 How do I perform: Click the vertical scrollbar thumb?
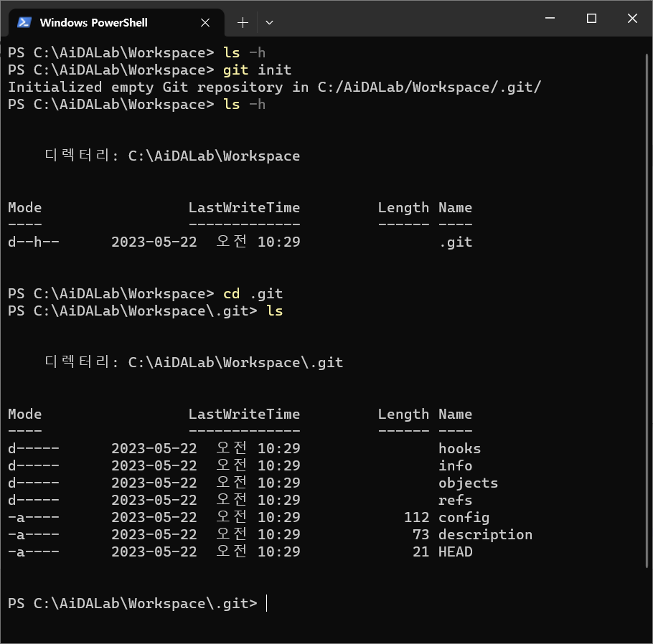coord(647,310)
